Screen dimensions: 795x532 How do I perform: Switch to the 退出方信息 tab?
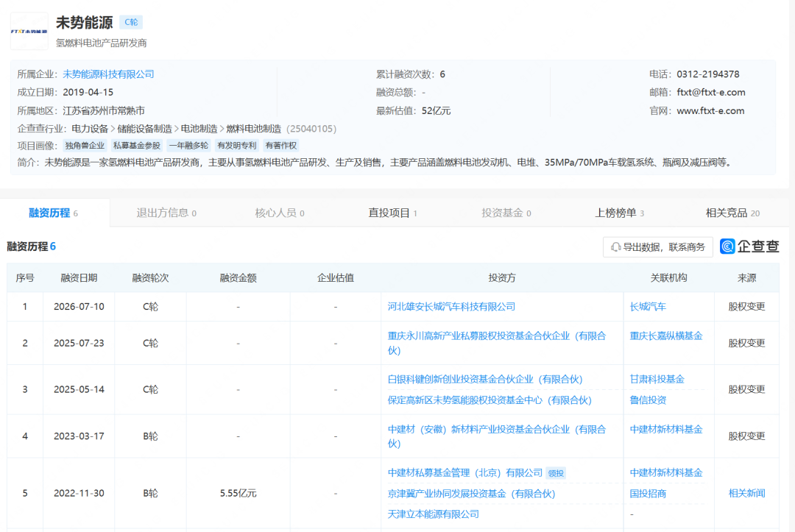coord(166,213)
